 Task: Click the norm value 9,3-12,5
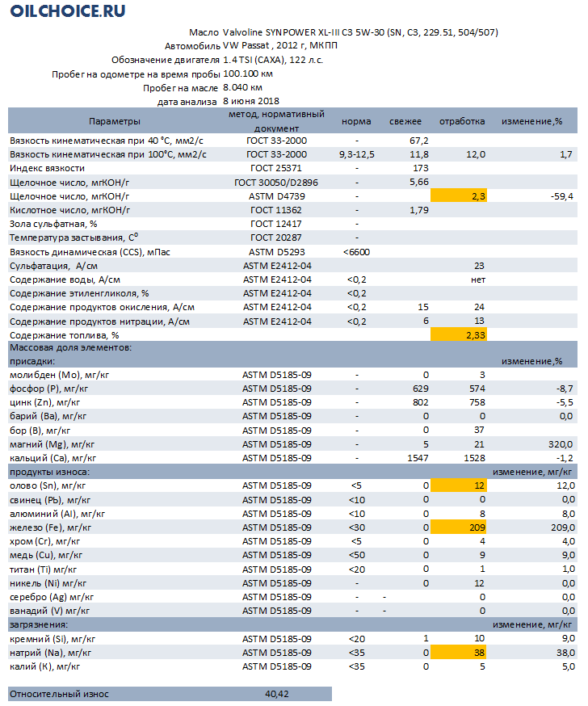pos(356,154)
